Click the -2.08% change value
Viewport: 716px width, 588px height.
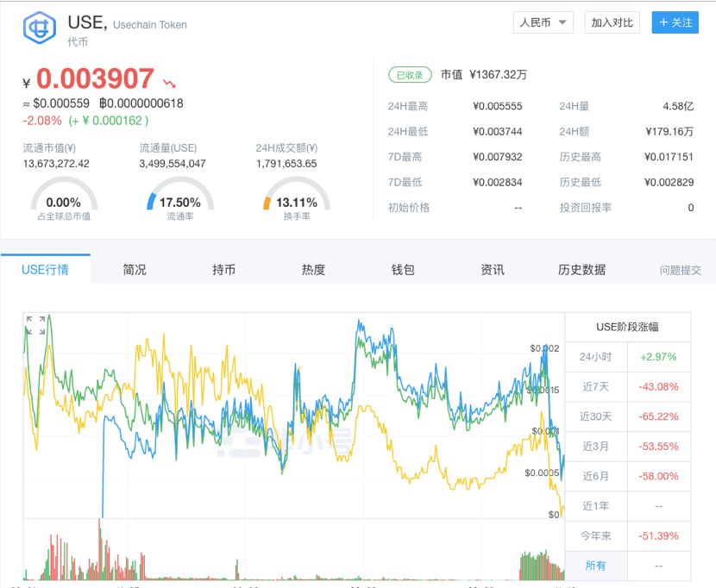[x=42, y=121]
